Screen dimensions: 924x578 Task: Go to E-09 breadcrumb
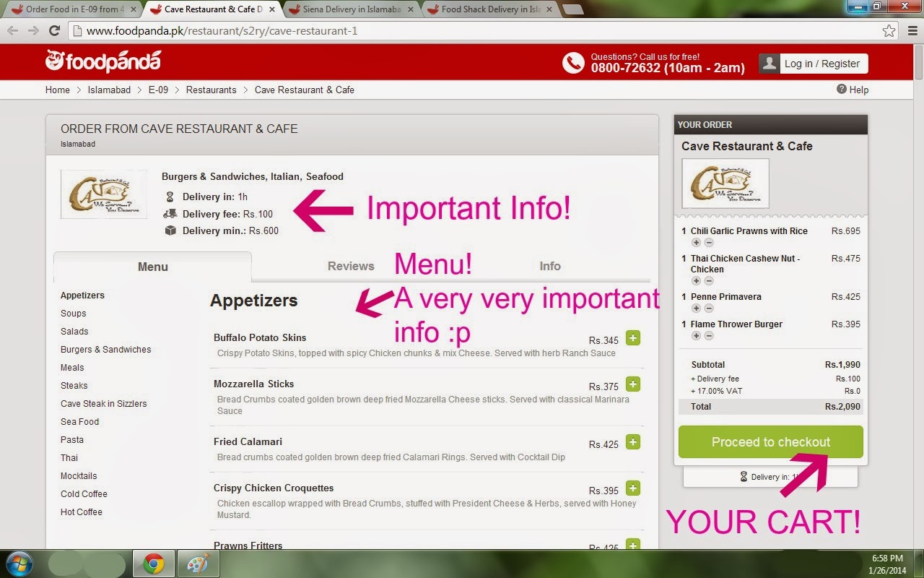(158, 90)
